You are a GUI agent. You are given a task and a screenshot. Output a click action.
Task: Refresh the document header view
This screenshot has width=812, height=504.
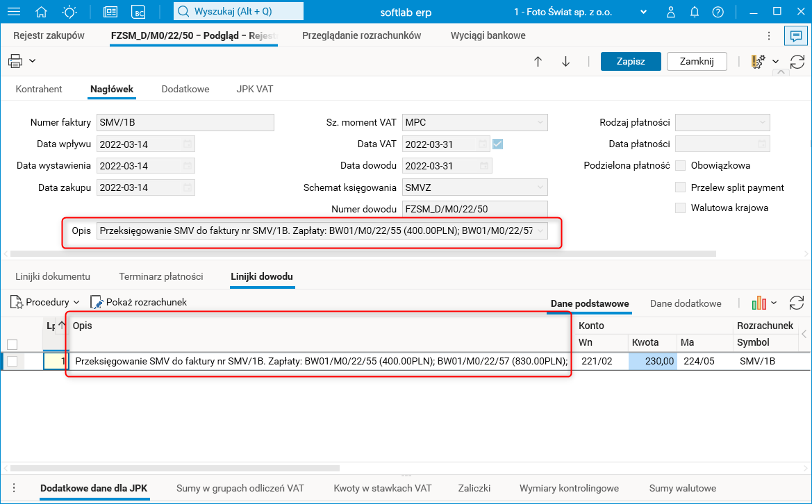pyautogui.click(x=797, y=62)
